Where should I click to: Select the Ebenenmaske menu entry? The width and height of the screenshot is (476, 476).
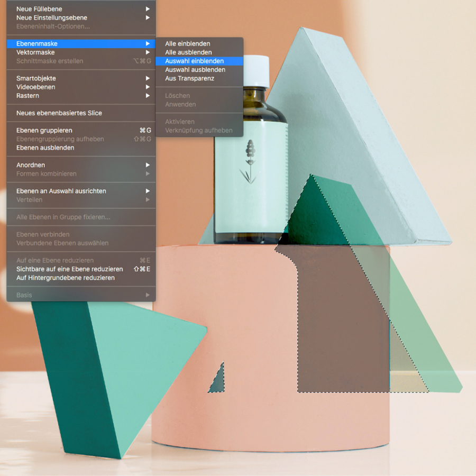coord(37,44)
